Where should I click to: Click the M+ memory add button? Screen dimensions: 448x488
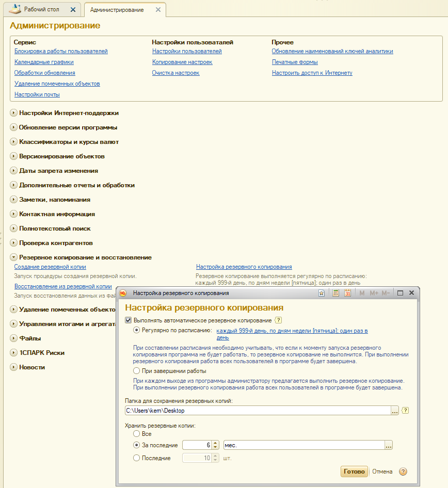pos(374,293)
